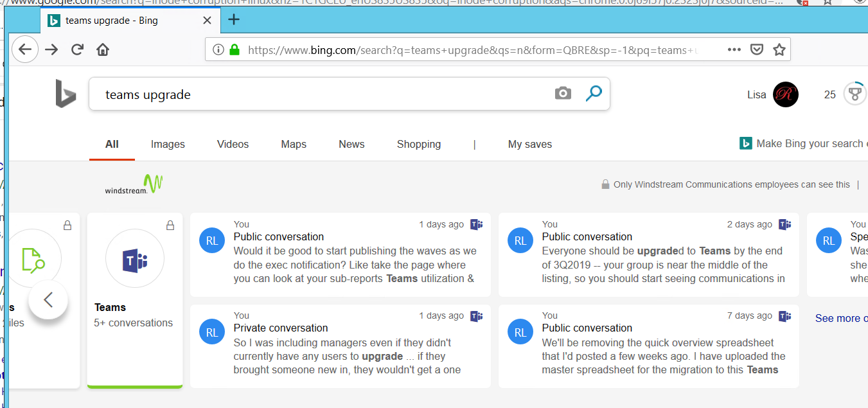Close the 'teams upgrade - Bing' tab
Screen dimensions: 868x408
(207, 21)
